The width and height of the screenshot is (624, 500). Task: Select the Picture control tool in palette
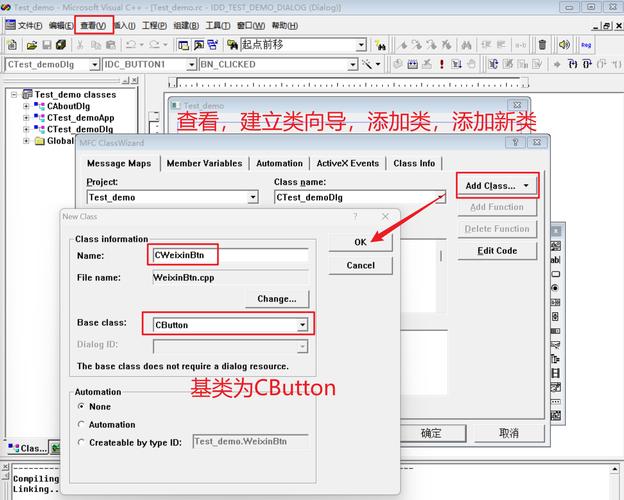point(556,246)
